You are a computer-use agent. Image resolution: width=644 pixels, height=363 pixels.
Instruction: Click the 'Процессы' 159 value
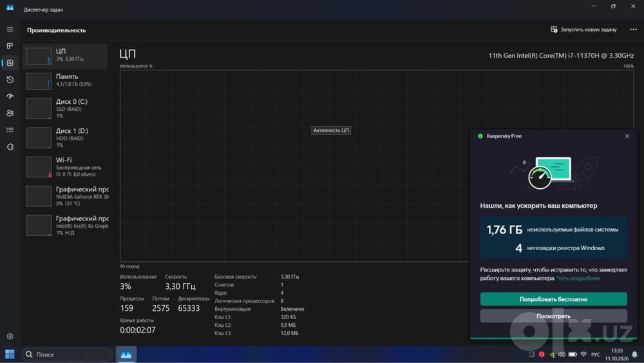(x=126, y=308)
